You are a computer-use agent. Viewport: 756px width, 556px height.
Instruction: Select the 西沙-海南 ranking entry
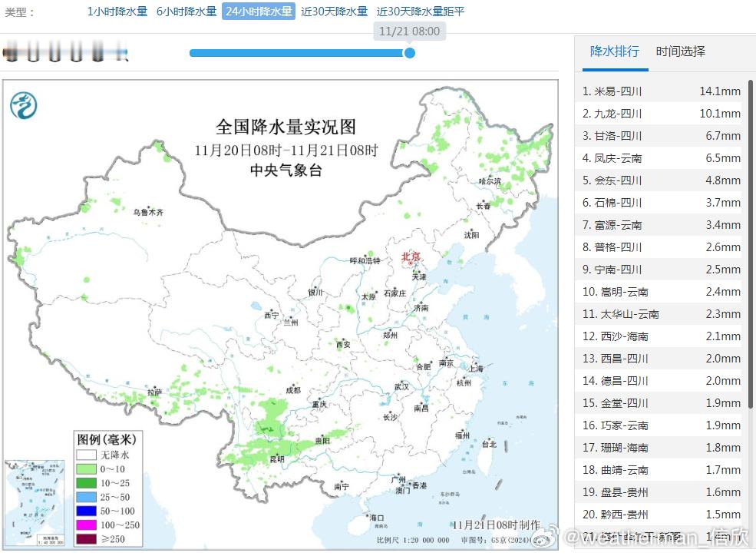click(x=659, y=336)
